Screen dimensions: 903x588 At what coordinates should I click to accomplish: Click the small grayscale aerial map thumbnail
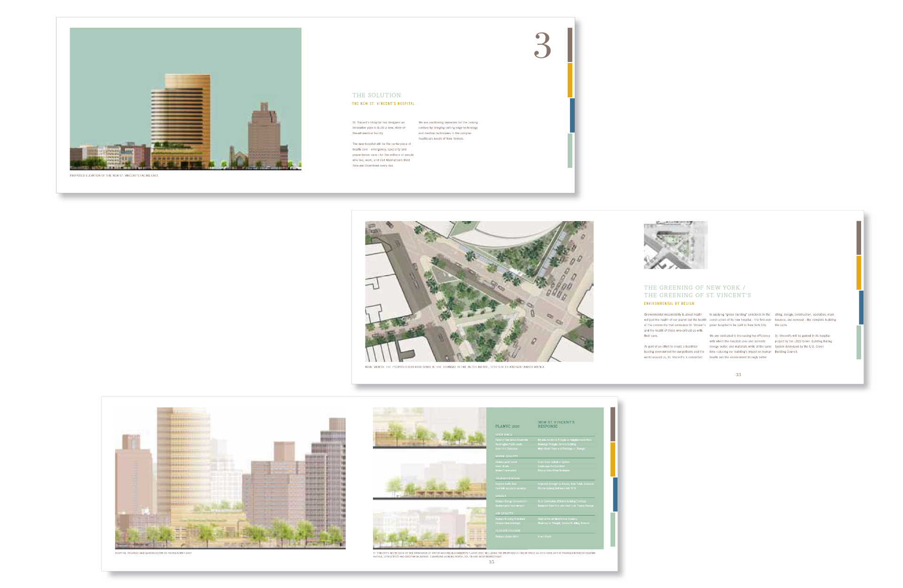click(x=675, y=245)
